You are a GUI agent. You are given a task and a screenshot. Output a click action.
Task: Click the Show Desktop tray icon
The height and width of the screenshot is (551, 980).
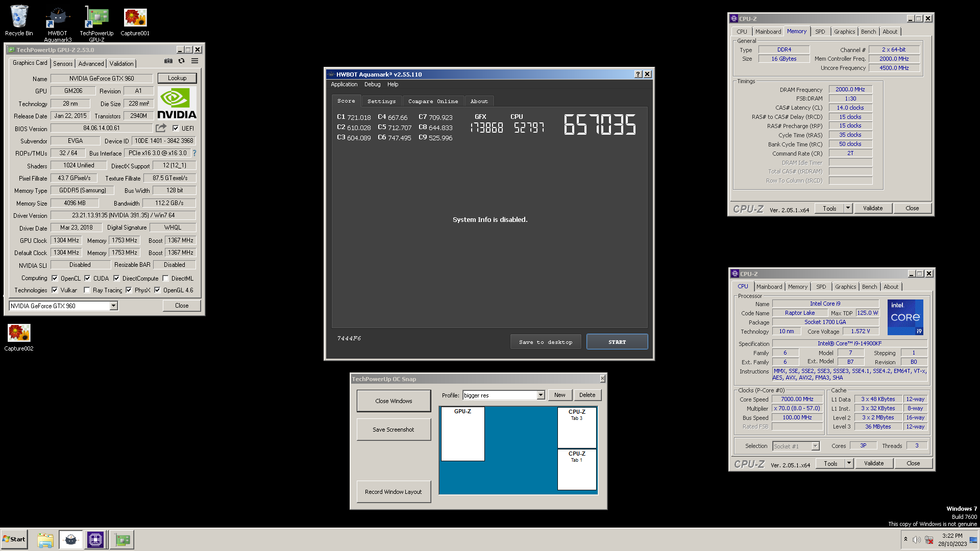coord(973,540)
